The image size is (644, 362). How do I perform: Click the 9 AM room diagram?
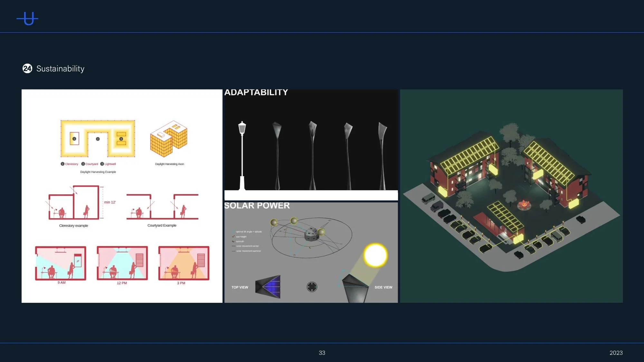click(x=61, y=263)
